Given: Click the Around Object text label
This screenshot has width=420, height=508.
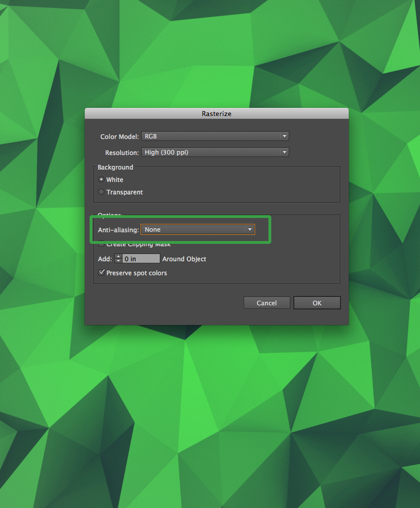Looking at the screenshot, I should (x=184, y=259).
